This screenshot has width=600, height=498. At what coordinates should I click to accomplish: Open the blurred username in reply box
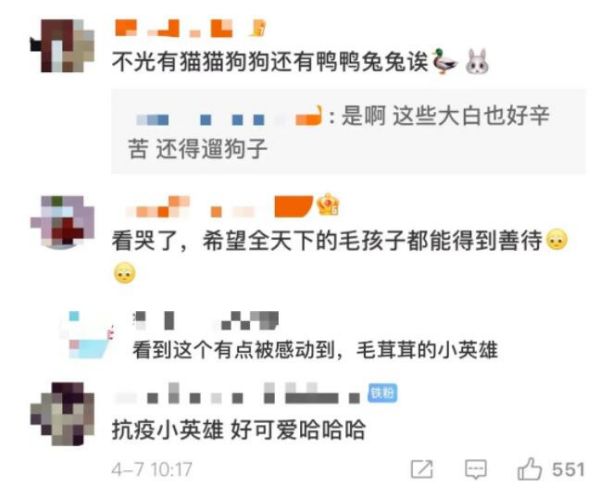(x=229, y=118)
